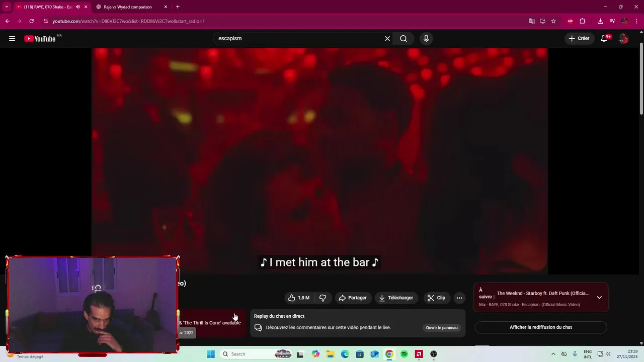Click the video player area
The height and width of the screenshot is (362, 644).
click(319, 161)
